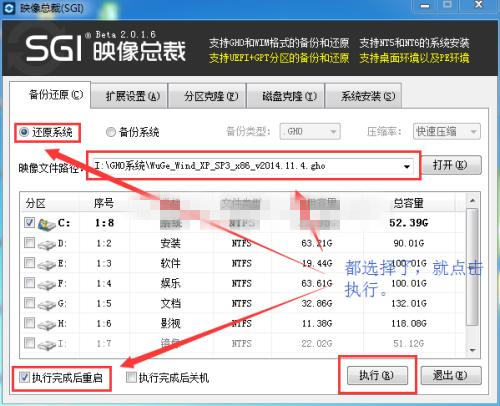Toggle 执行完成后重启 checkbox

tap(24, 377)
